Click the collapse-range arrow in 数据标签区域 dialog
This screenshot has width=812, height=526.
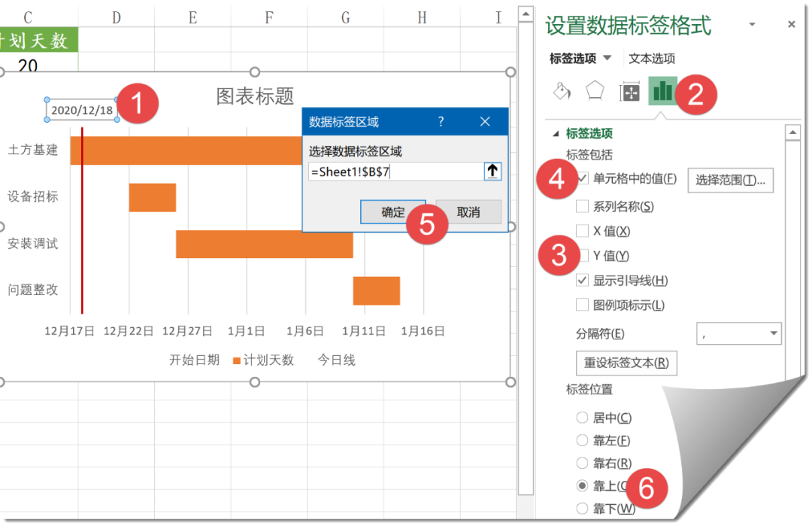pyautogui.click(x=492, y=171)
